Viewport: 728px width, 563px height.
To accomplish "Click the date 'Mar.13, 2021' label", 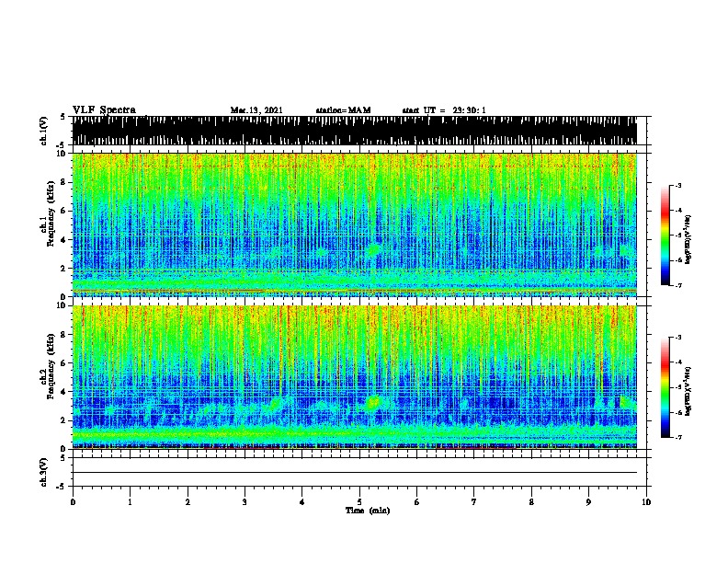I will (x=256, y=110).
